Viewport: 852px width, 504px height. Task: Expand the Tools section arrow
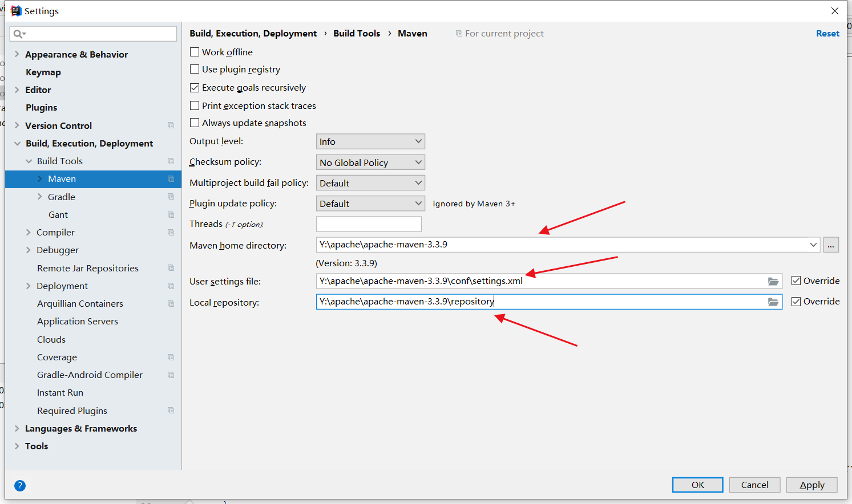tap(17, 446)
